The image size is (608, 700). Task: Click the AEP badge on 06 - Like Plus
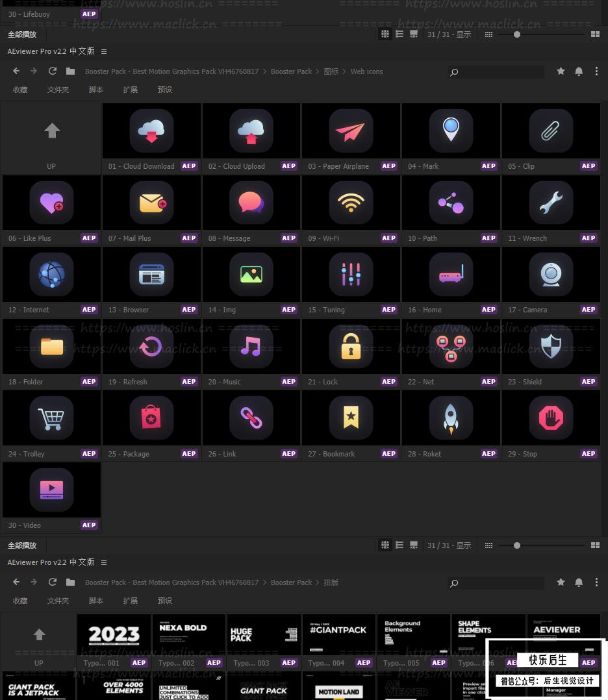(x=89, y=238)
